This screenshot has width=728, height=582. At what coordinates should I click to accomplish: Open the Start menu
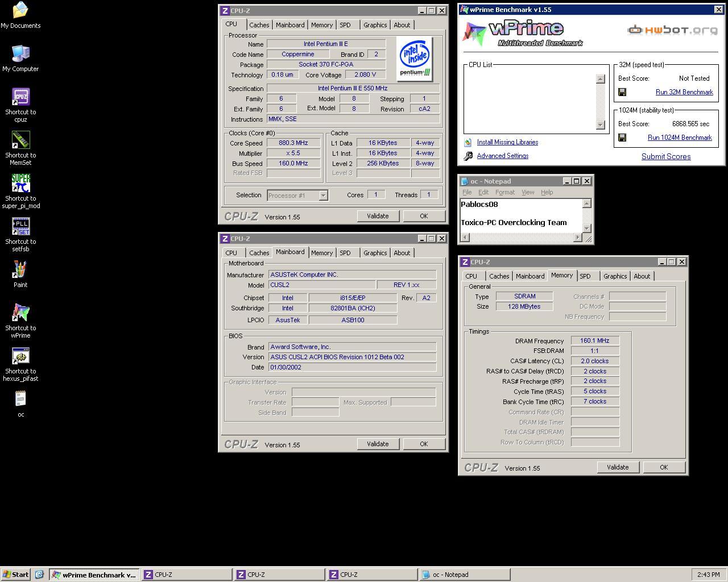point(16,575)
